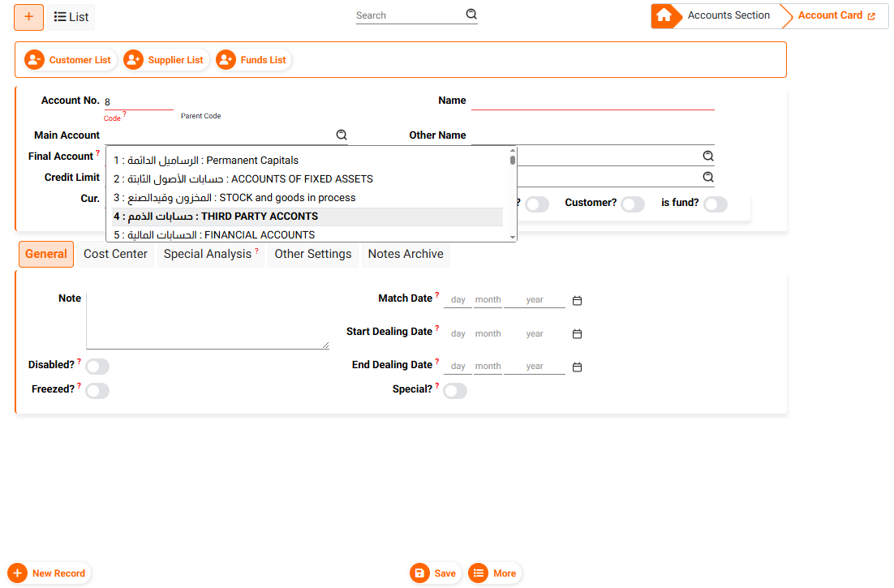Open the End Dealing Date calendar picker
Viewport: 894px width, 588px height.
(578, 367)
